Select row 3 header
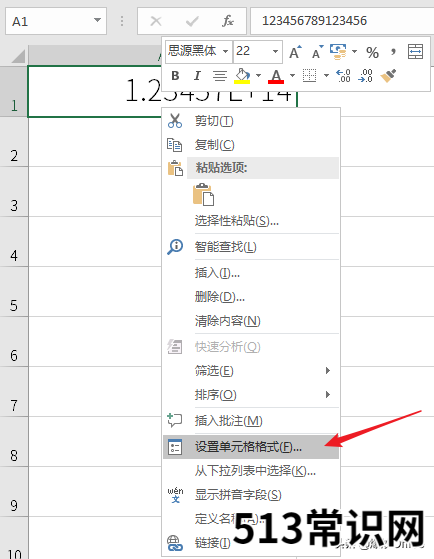 pos(14,192)
